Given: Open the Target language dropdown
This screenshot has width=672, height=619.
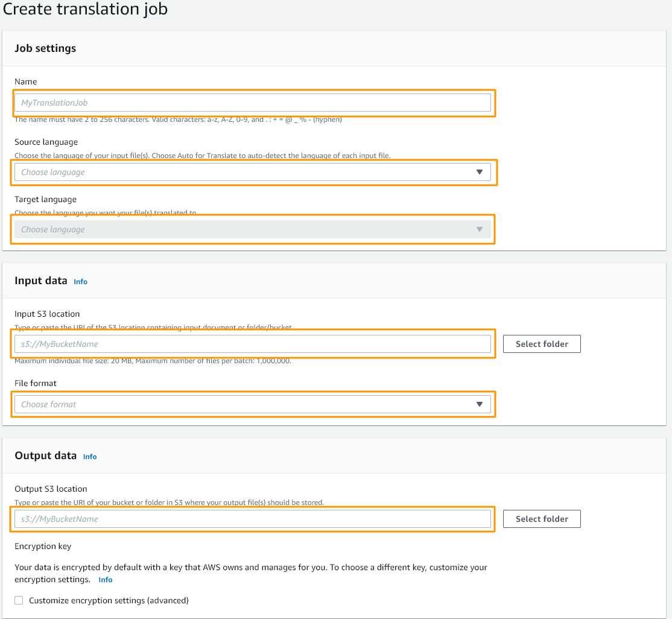Looking at the screenshot, I should point(253,229).
